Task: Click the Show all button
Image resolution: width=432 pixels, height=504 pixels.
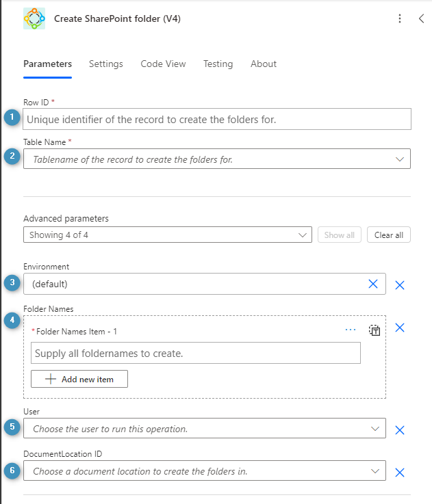Action: (340, 235)
